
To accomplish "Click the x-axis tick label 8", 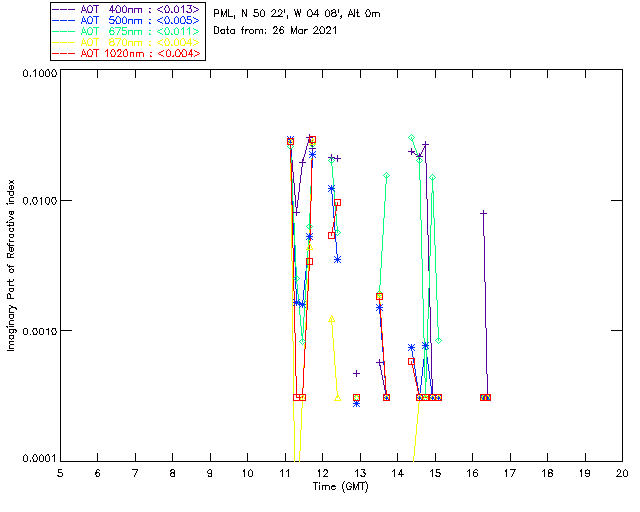I will (173, 474).
